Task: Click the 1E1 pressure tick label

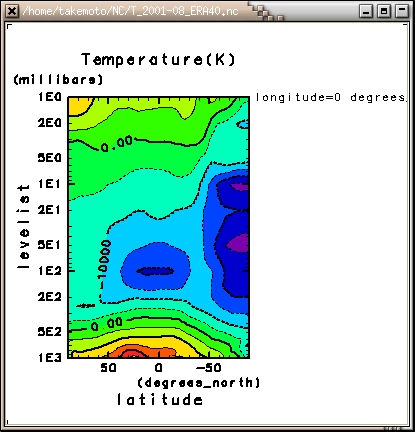Action: coord(50,183)
